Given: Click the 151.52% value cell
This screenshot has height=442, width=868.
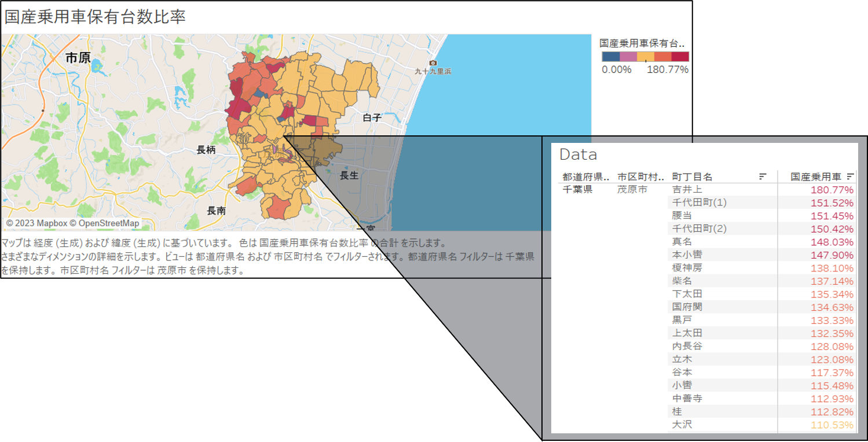Looking at the screenshot, I should tap(832, 202).
